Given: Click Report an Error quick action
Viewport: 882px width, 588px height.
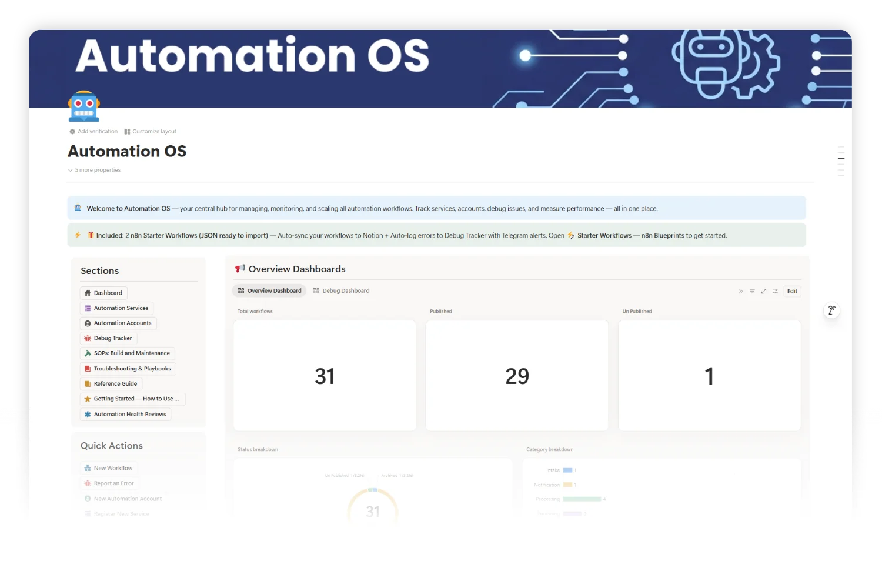Looking at the screenshot, I should (109, 483).
